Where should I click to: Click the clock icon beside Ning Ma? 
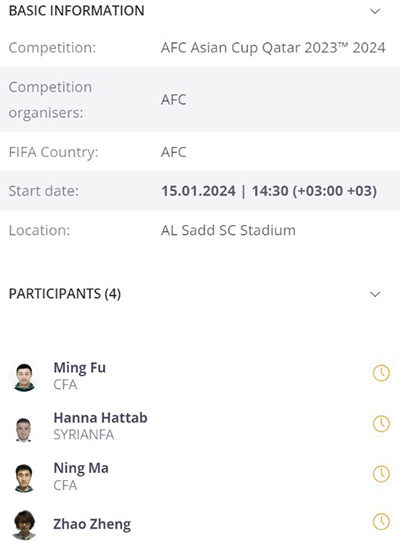(381, 474)
